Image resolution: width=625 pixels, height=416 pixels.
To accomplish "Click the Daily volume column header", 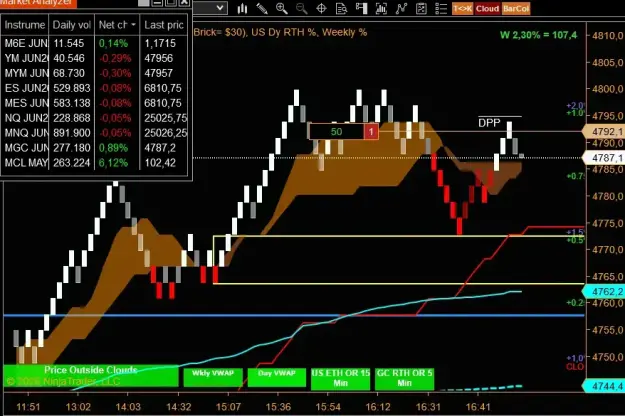I will pos(72,25).
